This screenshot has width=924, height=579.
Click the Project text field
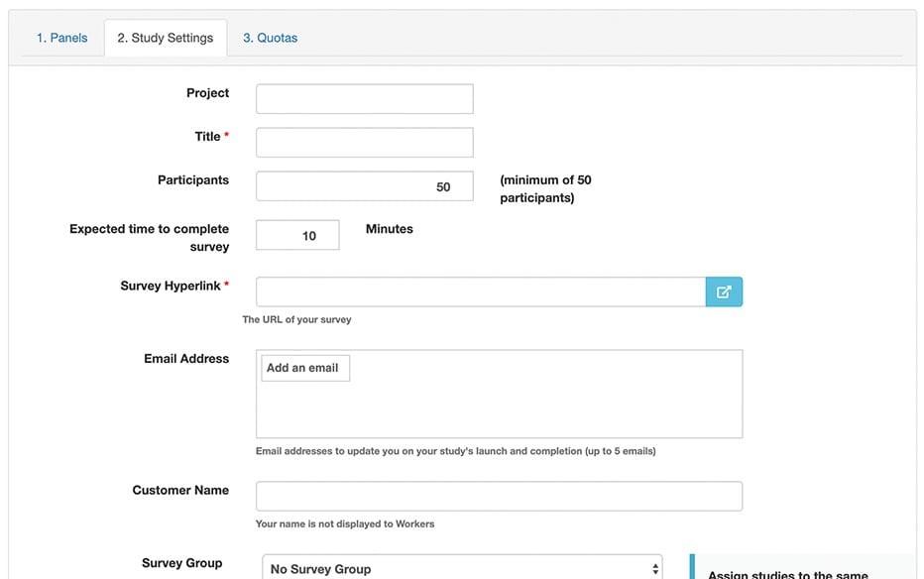364,99
